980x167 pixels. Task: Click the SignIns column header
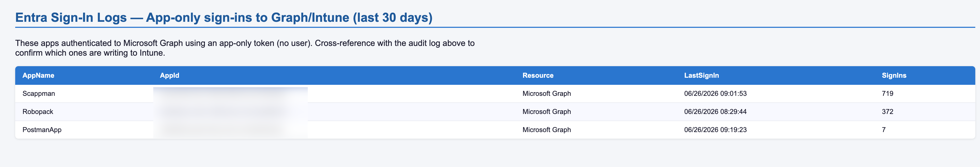click(x=894, y=76)
